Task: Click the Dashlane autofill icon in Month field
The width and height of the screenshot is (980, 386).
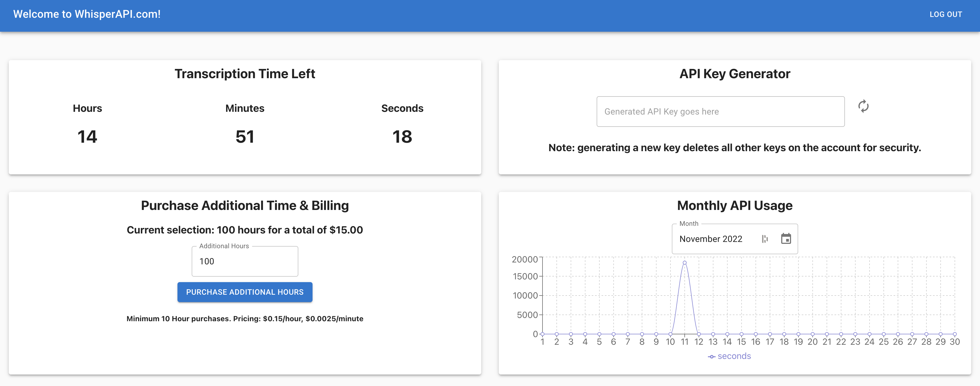Action: (765, 239)
